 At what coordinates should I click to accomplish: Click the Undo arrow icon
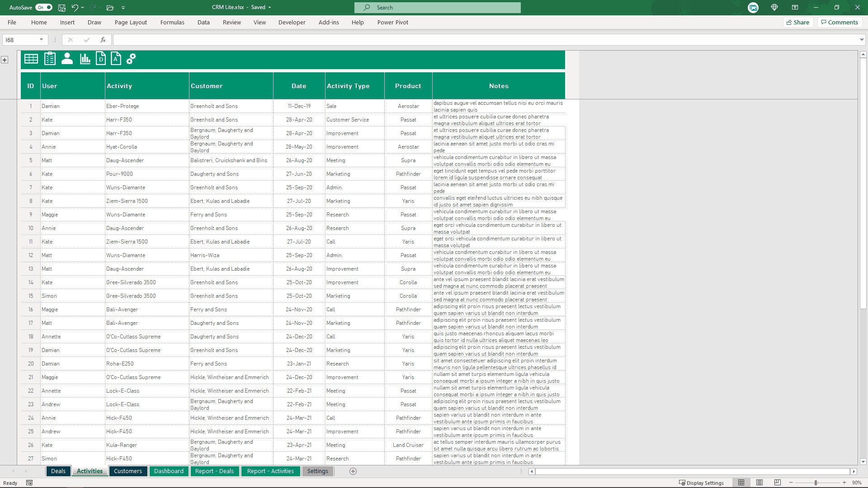75,7
